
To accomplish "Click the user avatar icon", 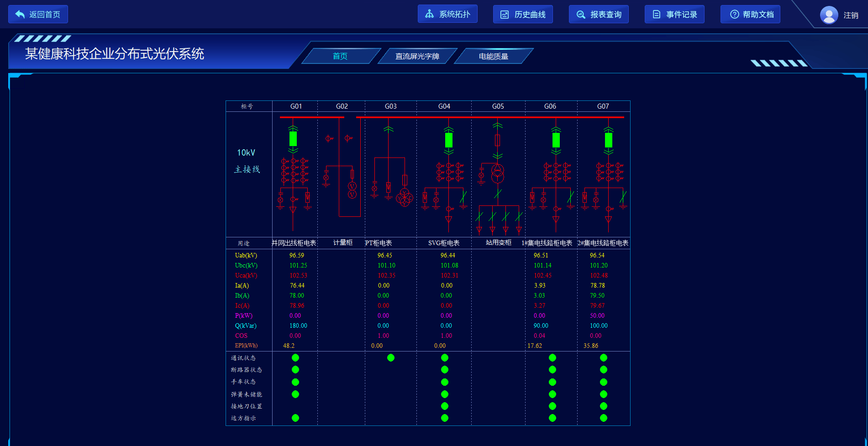I will [829, 15].
